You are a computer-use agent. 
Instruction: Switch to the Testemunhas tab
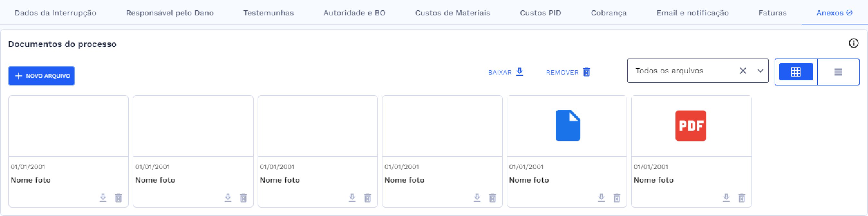tap(268, 13)
